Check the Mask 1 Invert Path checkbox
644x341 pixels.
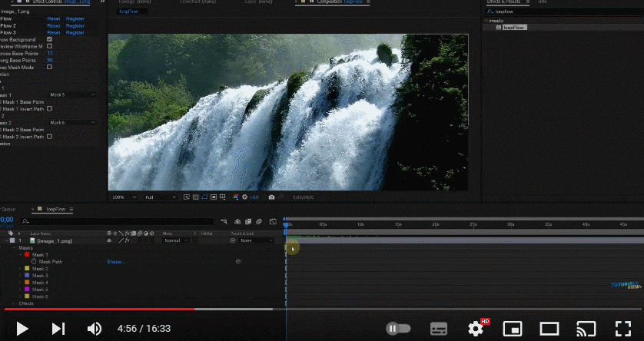[x=50, y=109]
